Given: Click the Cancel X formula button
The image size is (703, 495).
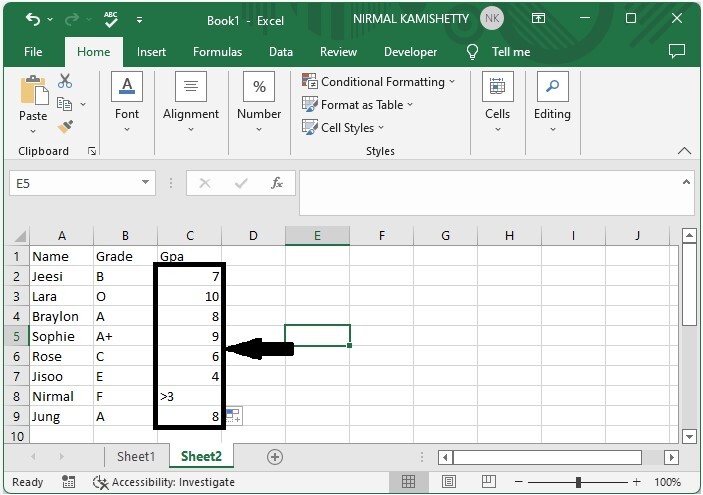Looking at the screenshot, I should (205, 183).
